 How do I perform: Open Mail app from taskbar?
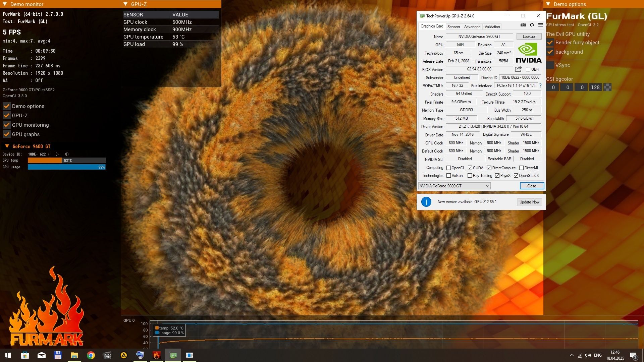coord(41,355)
